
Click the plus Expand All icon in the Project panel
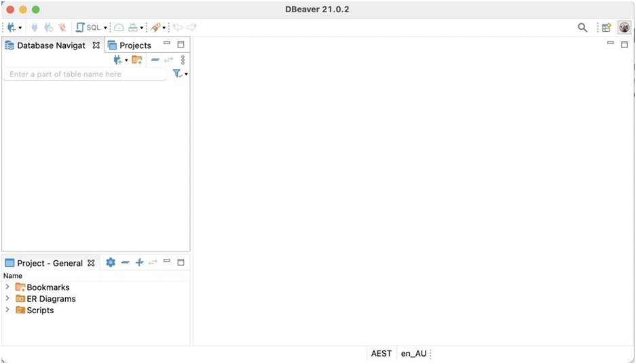pyautogui.click(x=139, y=262)
